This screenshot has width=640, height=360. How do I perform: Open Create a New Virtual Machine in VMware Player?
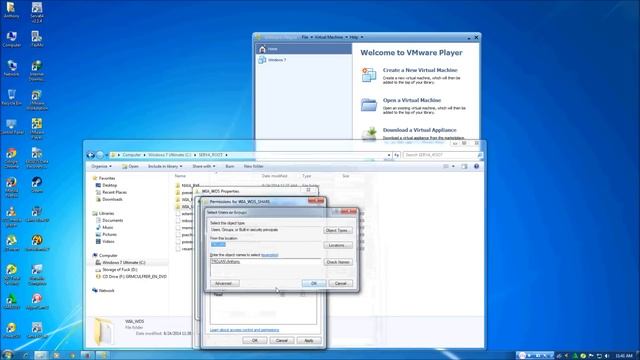click(420, 70)
